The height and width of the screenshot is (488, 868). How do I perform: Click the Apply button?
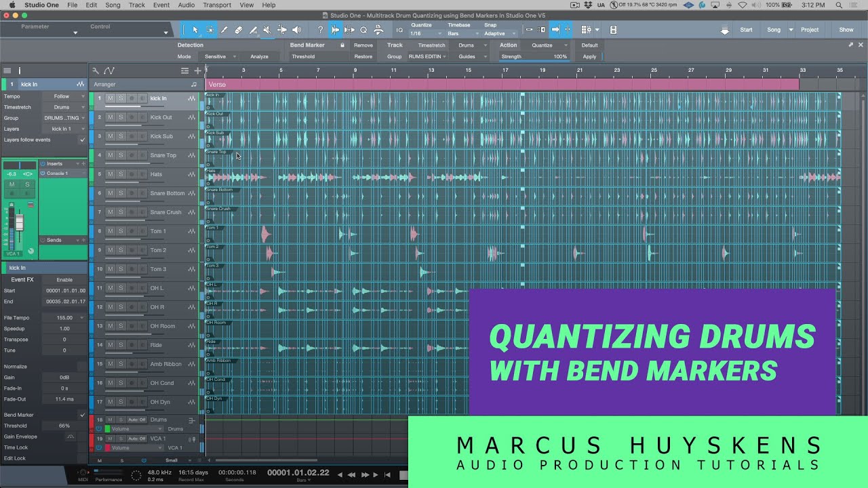point(589,56)
